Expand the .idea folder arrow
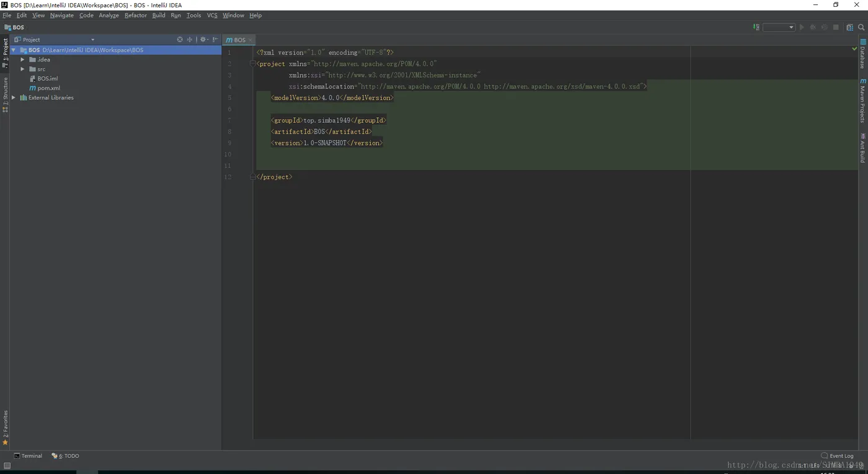868x474 pixels. click(22, 60)
